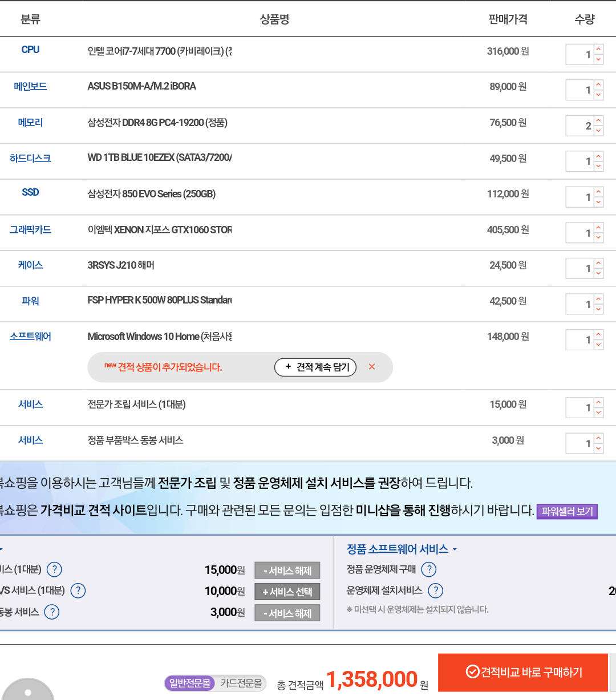Select product ASUS B150M-A/M.2 iBORA
This screenshot has width=616, height=700.
tap(141, 86)
